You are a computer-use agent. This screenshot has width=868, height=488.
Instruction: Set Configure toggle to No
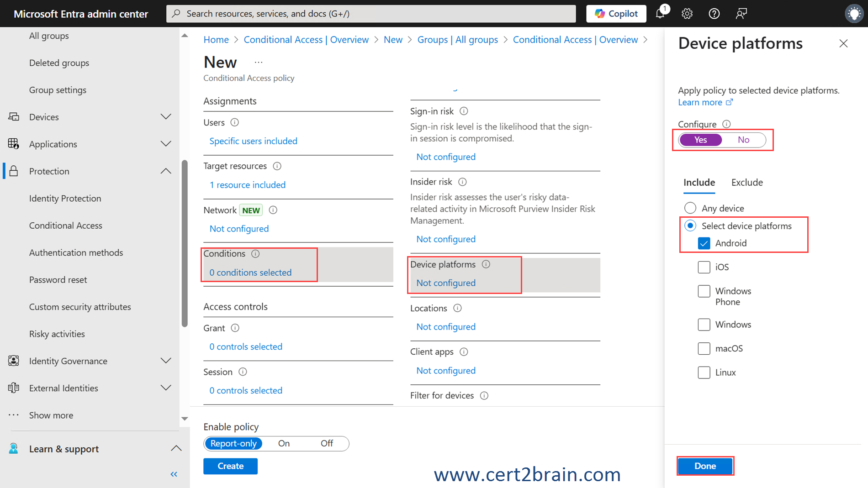tap(743, 140)
